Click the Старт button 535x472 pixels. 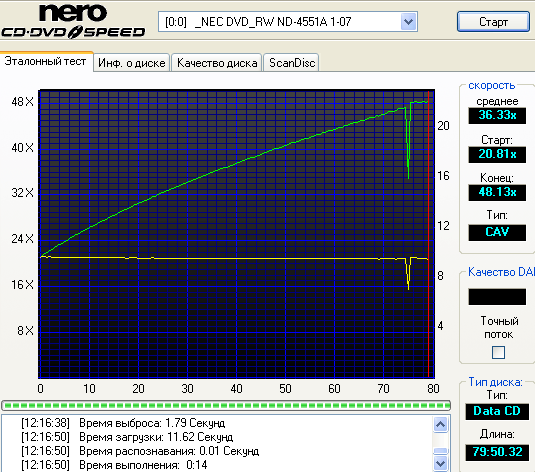click(x=493, y=22)
